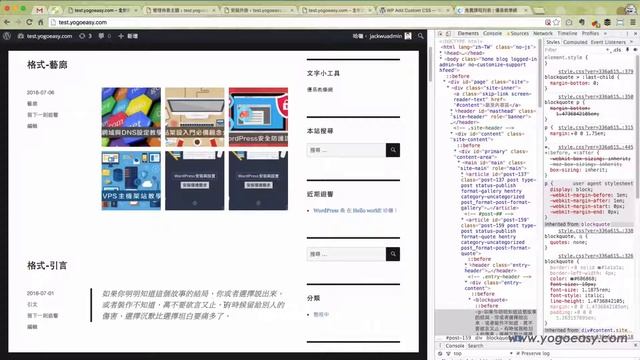Open the updates counter showing 3

tap(85, 36)
